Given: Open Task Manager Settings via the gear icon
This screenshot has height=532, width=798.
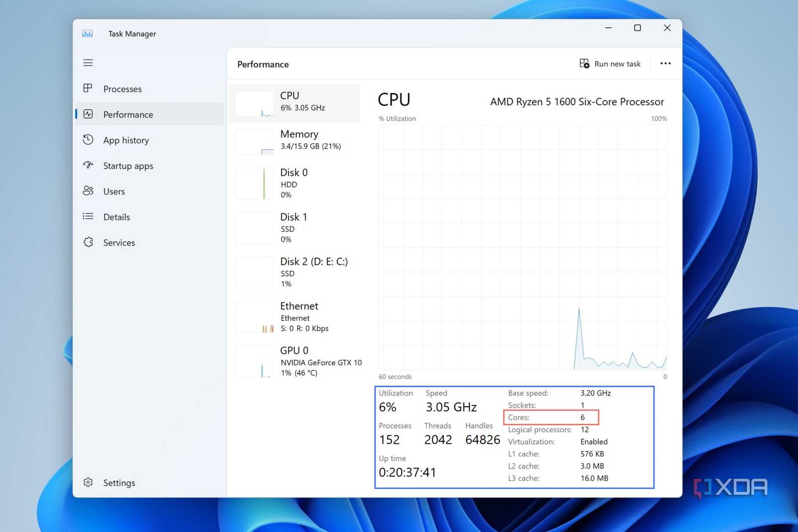Looking at the screenshot, I should coord(88,482).
